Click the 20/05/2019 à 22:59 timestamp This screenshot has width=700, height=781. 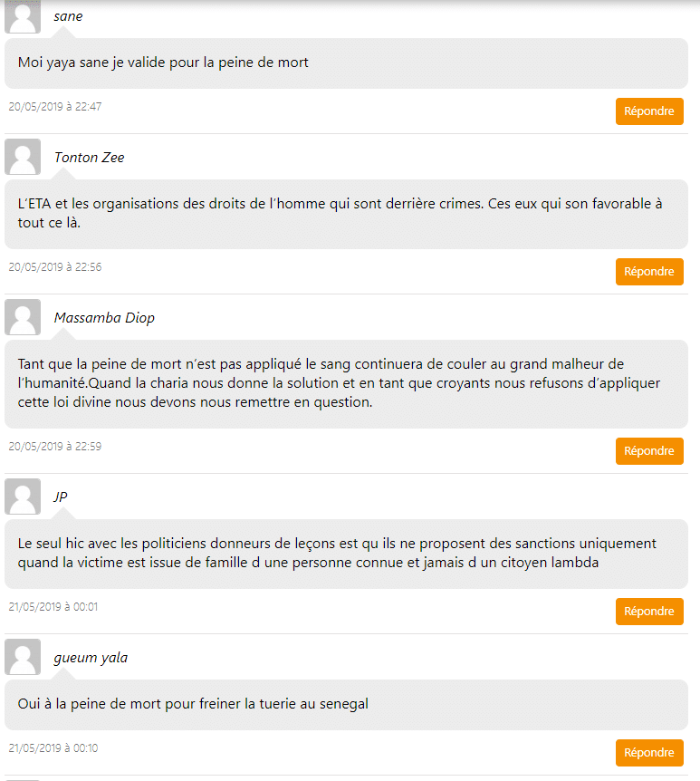(x=55, y=447)
